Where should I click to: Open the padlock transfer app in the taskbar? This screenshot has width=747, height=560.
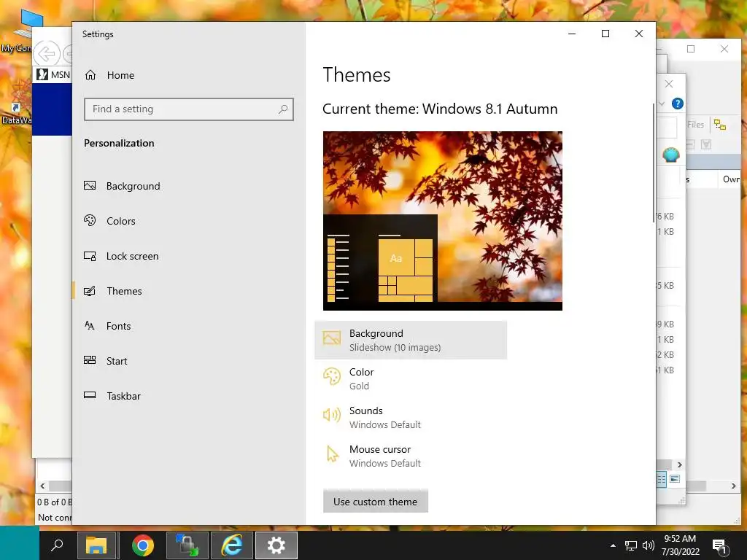click(187, 545)
